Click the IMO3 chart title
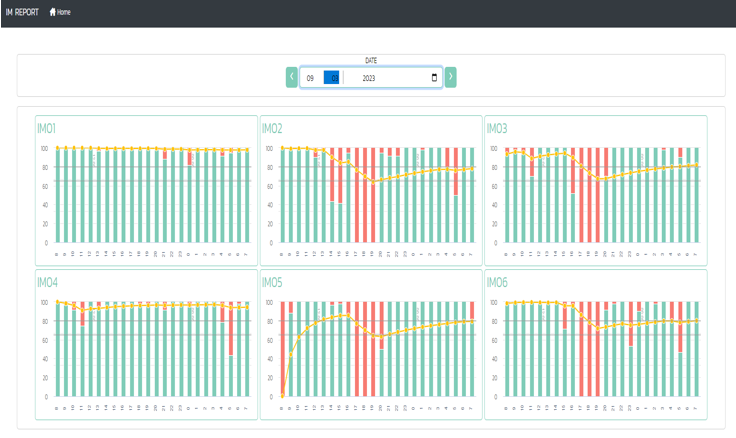The image size is (736, 438). coord(497,129)
